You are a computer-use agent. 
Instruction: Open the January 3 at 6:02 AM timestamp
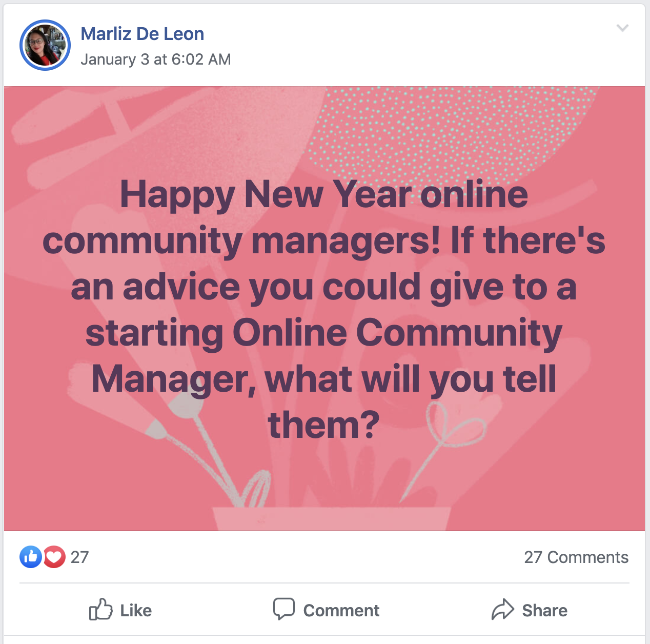point(156,59)
